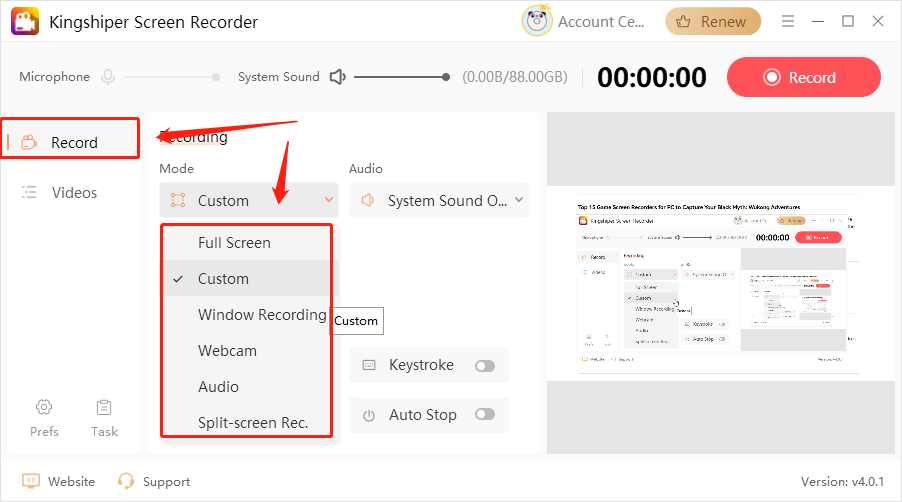This screenshot has width=902, height=502.
Task: Click the Auto Stop power icon
Action: pos(369,415)
